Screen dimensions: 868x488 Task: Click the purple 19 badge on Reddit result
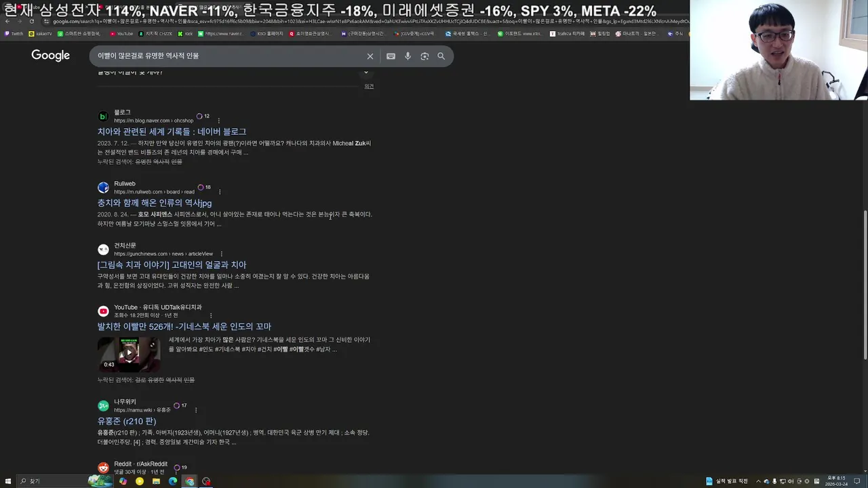coord(180,467)
